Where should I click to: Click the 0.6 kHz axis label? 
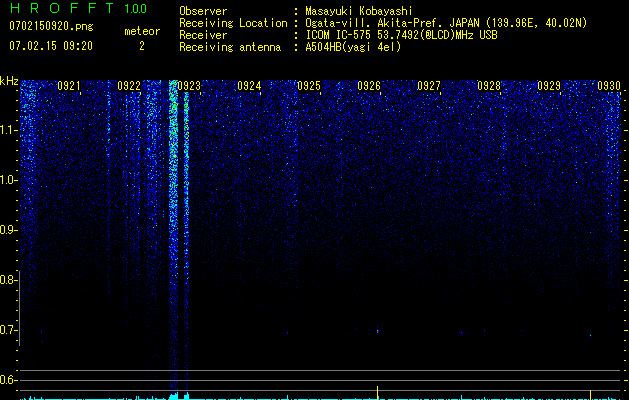click(x=8, y=380)
